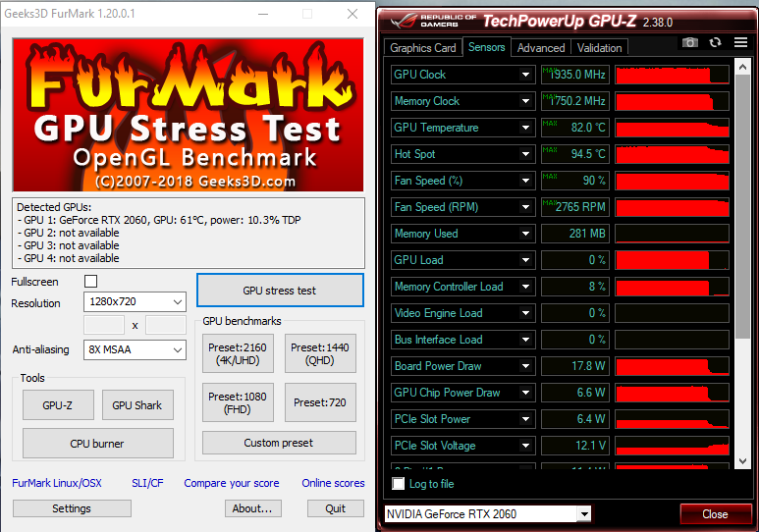Enable the Log to file checkbox

(x=398, y=484)
